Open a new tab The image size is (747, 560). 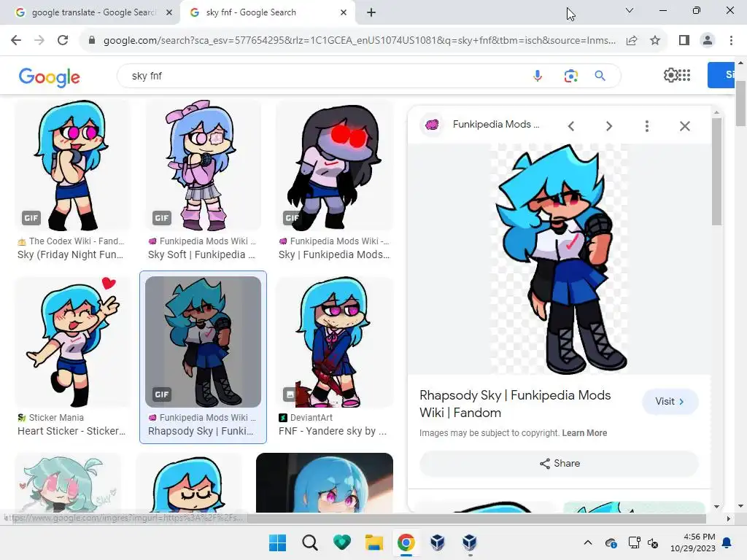click(x=371, y=12)
